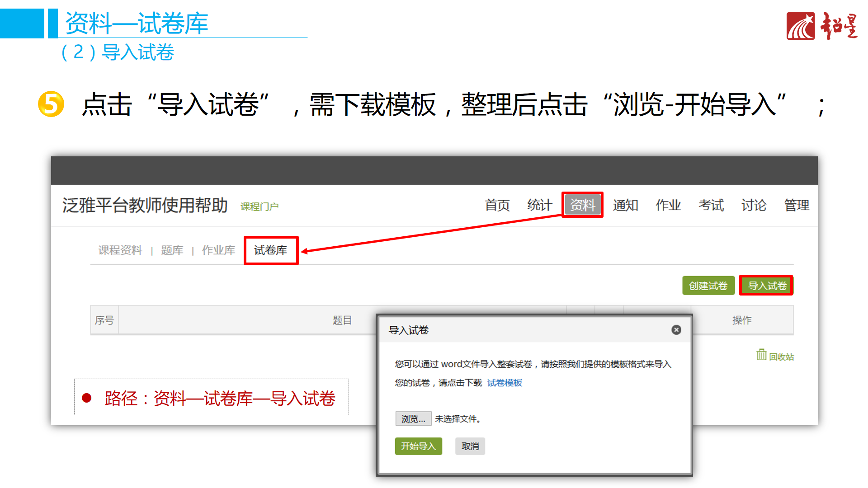Open the 回收站 recycle bin icon

coord(761,355)
